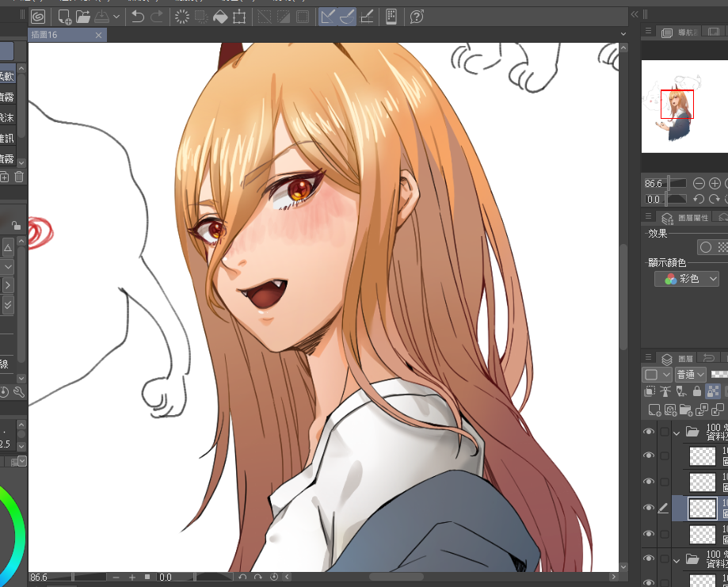Open the layer palette color dropdown
This screenshot has height=587, width=728.
tap(657, 375)
